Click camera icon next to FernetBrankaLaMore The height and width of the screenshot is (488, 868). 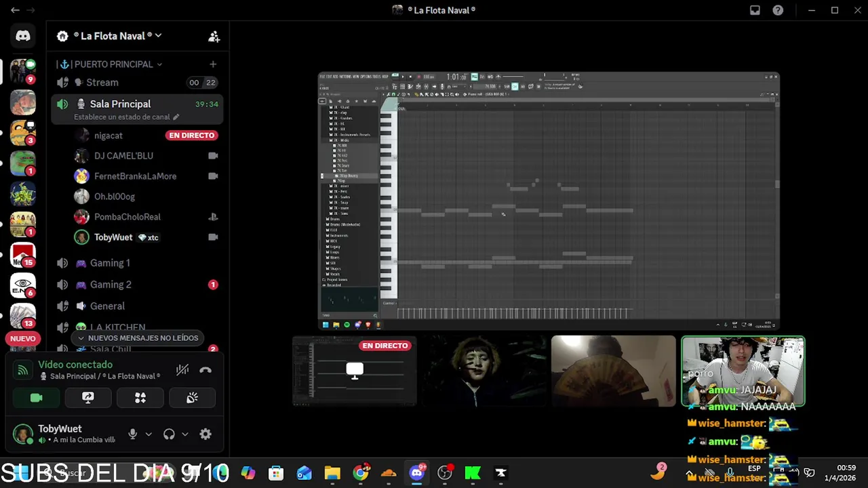[x=213, y=176]
